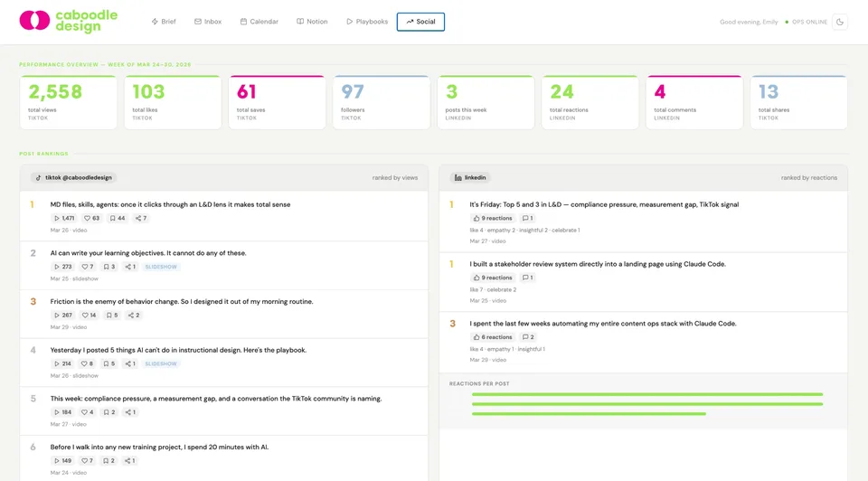This screenshot has width=868, height=481.
Task: Open the Brief tab
Action: [164, 22]
